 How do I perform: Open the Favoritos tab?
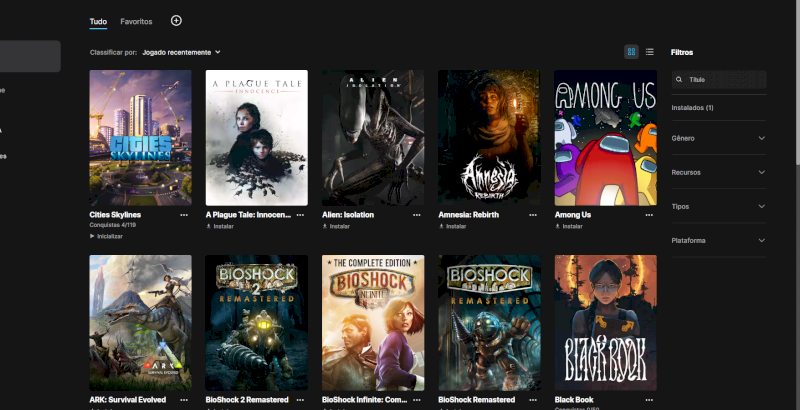(136, 21)
